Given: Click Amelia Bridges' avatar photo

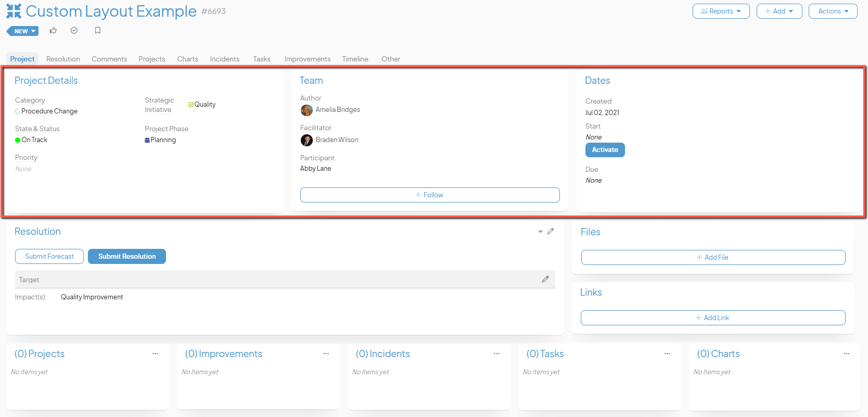Looking at the screenshot, I should [307, 110].
